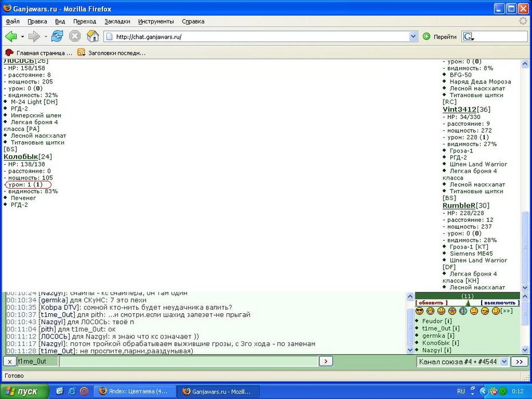The height and width of the screenshot is (399, 532).
Task: Open player profile RumbleR
Action: pyautogui.click(x=459, y=205)
